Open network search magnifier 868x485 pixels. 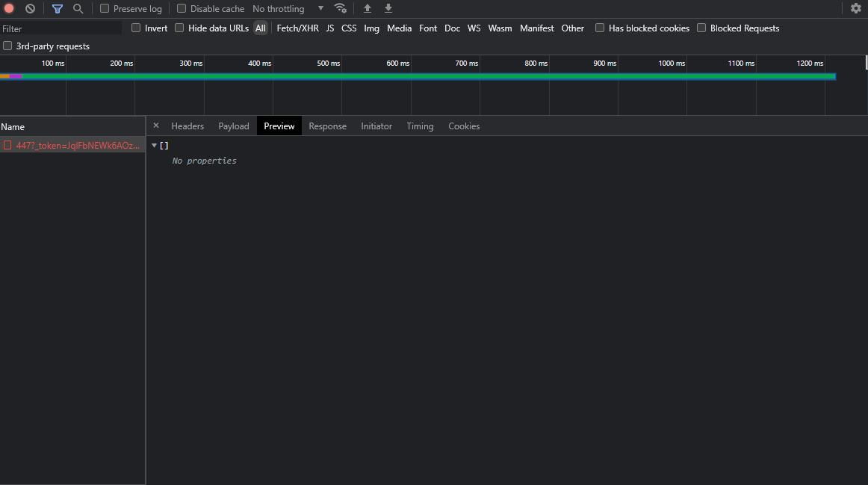(78, 8)
